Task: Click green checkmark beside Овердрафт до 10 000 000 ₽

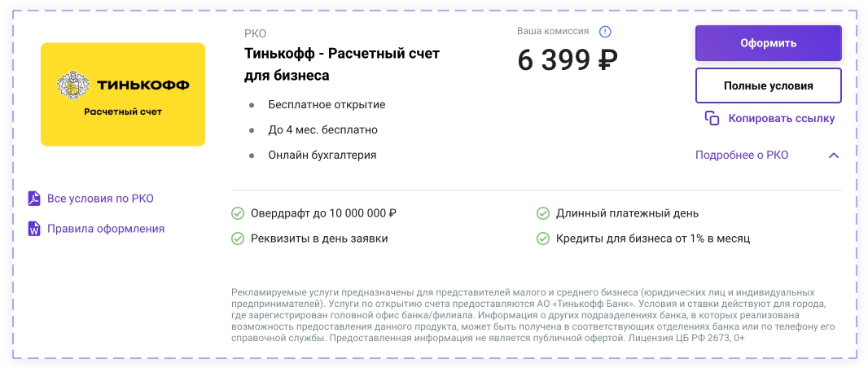Action: click(x=238, y=214)
